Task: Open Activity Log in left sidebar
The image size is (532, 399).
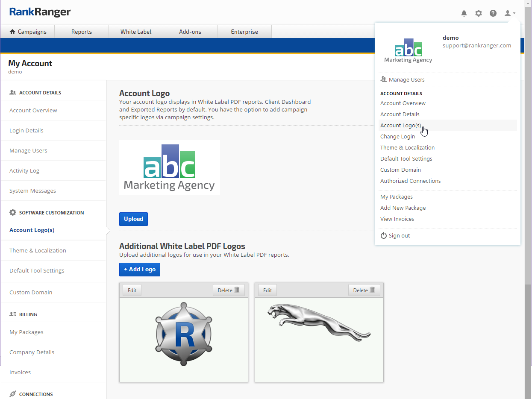Action: coord(24,171)
